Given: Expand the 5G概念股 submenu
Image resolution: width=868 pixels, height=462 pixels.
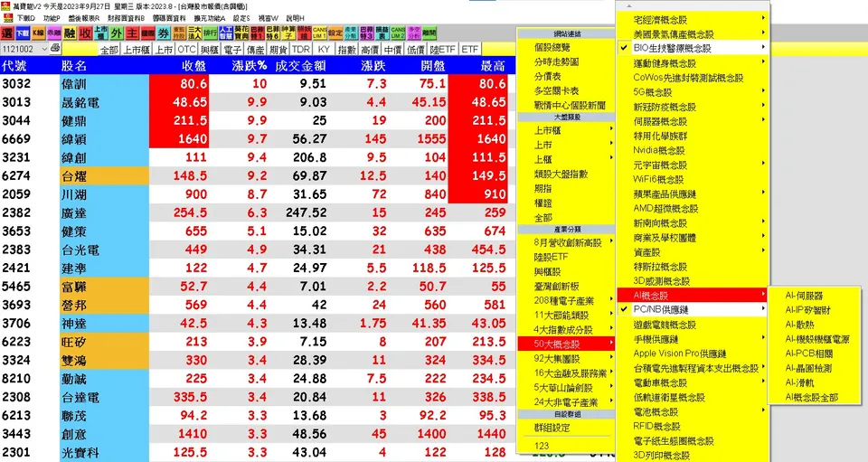Looking at the screenshot, I should pos(693,92).
